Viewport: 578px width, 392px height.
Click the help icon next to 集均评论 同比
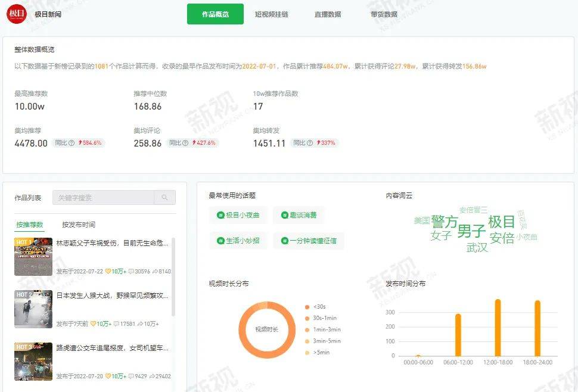point(185,143)
